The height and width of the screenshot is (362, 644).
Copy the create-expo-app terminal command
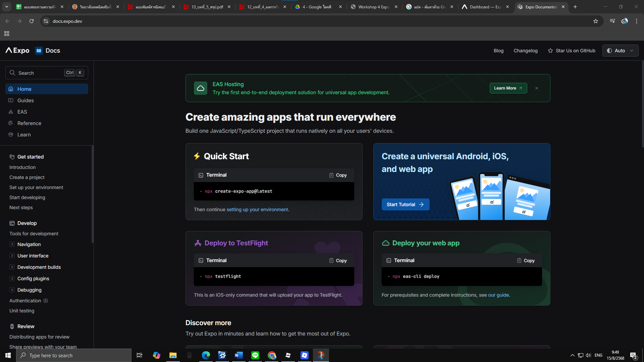[338, 175]
